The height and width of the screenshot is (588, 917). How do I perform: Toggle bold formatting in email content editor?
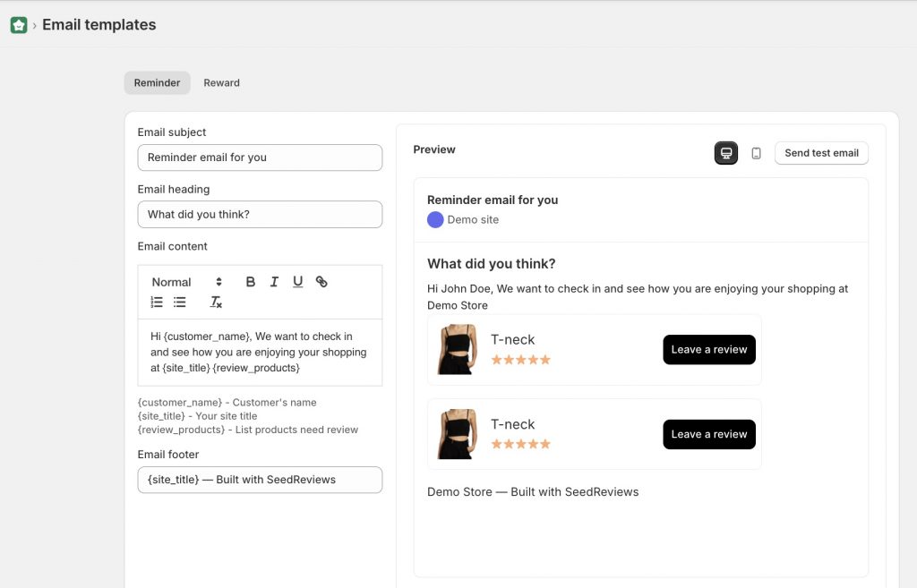click(251, 281)
